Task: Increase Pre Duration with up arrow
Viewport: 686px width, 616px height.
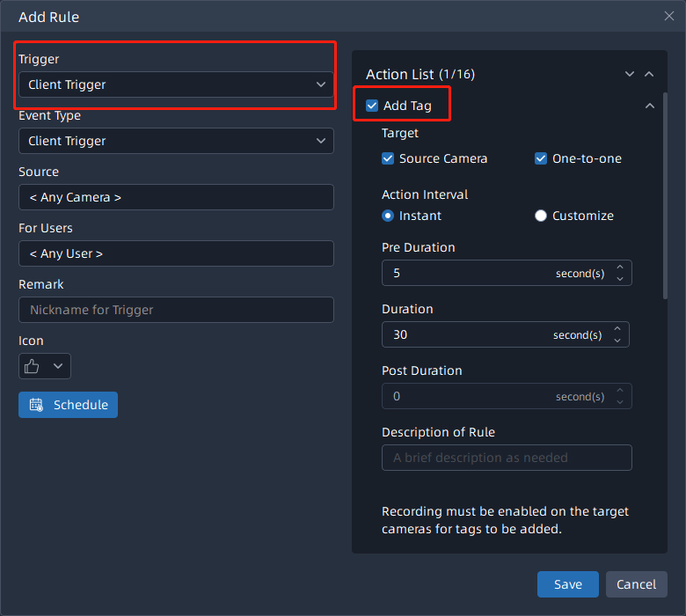Action: 620,268
